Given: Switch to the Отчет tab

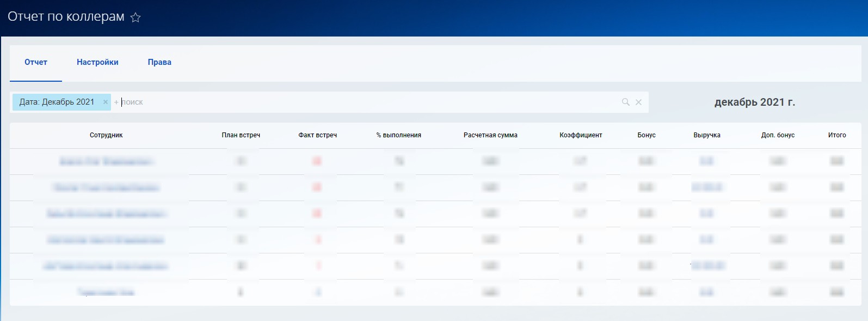Looking at the screenshot, I should pos(36,62).
